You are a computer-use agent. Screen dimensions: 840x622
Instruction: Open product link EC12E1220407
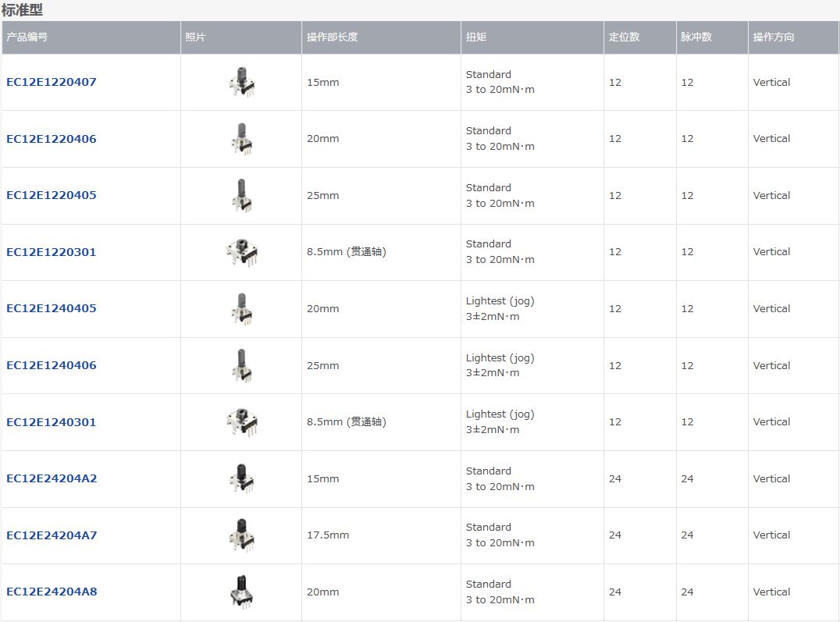52,82
